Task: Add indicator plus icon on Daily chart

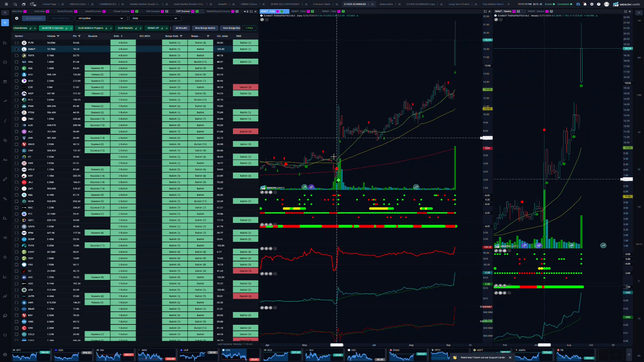Action: tap(267, 19)
